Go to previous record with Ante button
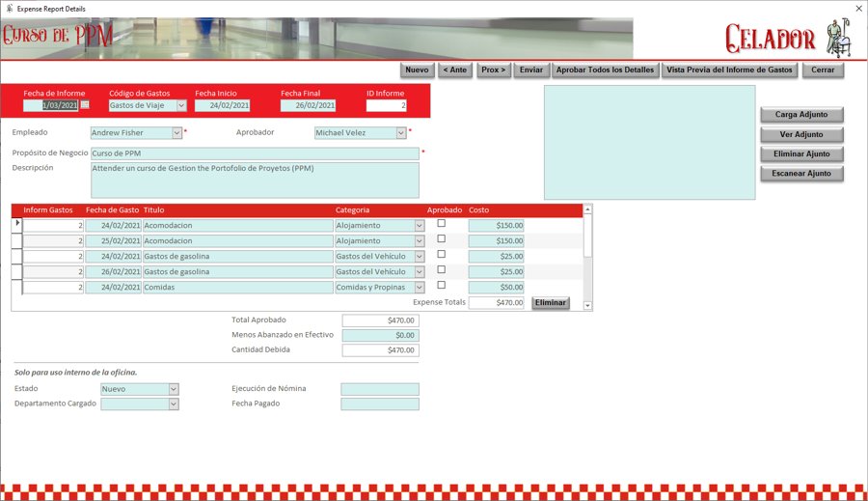The image size is (868, 501). point(455,70)
